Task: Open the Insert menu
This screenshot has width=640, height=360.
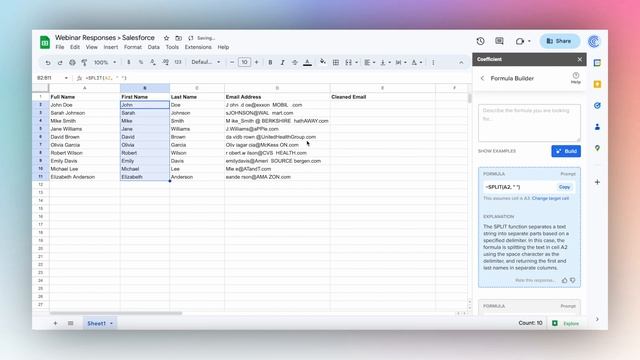Action: coord(111,47)
